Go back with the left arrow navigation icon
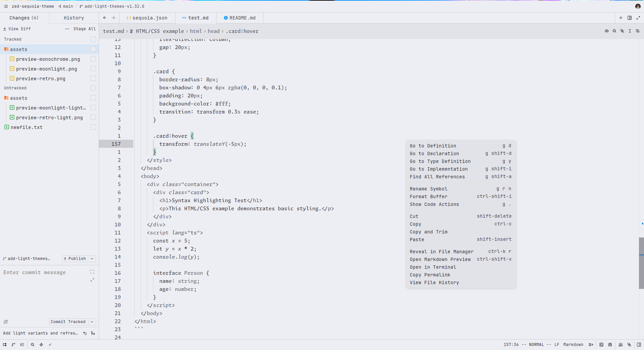This screenshot has width=644, height=350. click(105, 18)
